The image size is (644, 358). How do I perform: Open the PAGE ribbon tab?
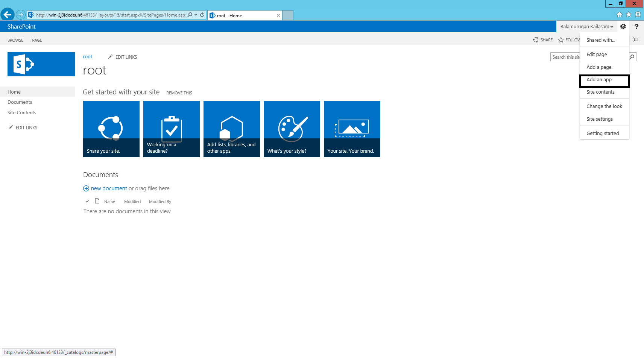pyautogui.click(x=37, y=40)
